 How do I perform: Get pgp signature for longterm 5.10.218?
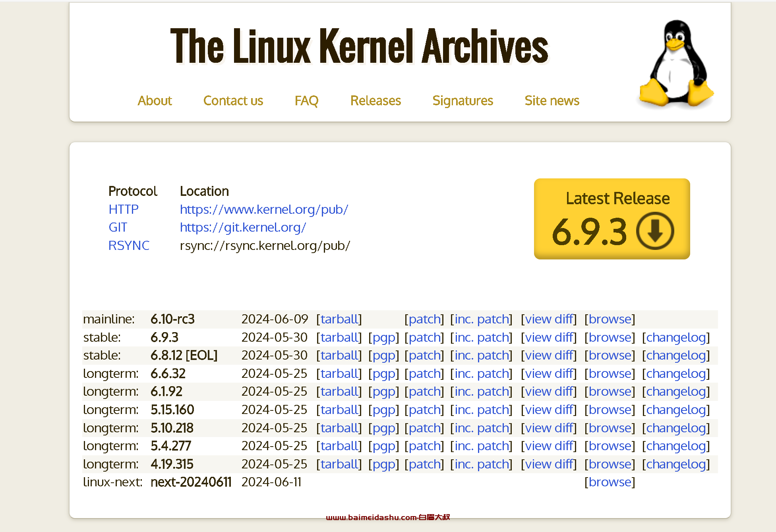384,428
